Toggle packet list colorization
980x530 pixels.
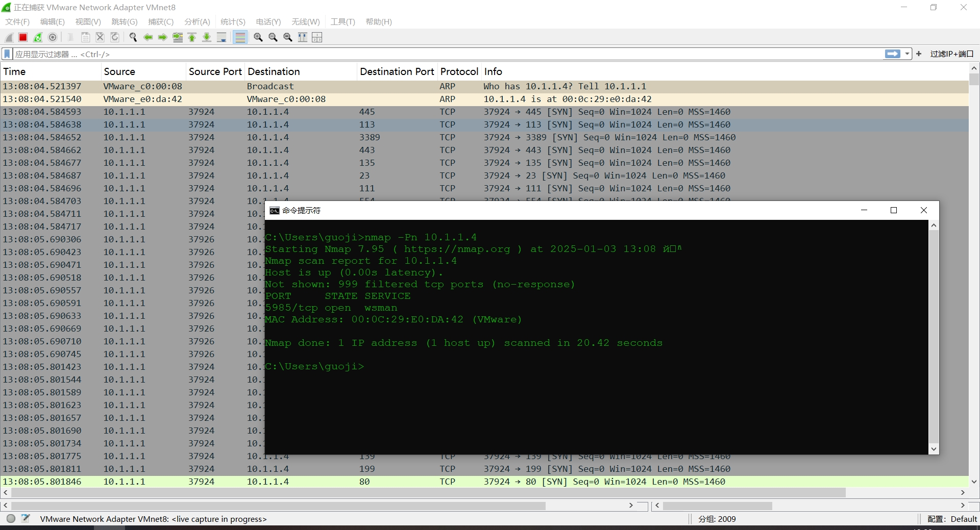coord(240,37)
